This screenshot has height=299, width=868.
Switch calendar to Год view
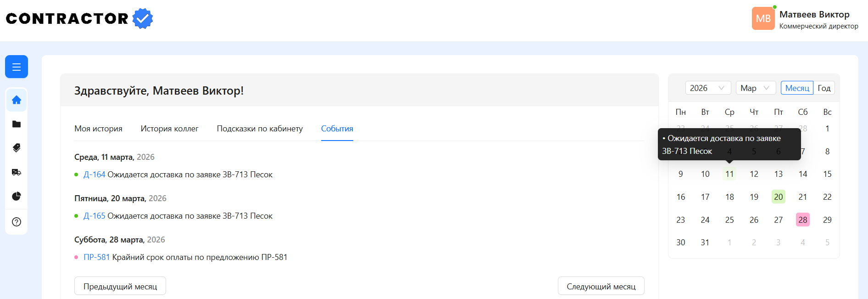pyautogui.click(x=824, y=88)
